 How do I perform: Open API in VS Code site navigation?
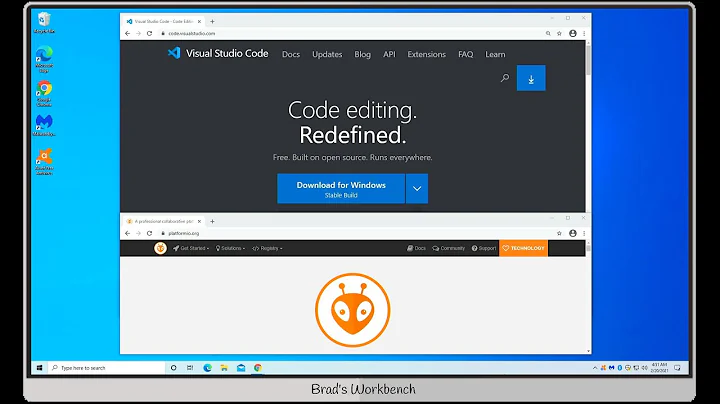click(x=389, y=54)
